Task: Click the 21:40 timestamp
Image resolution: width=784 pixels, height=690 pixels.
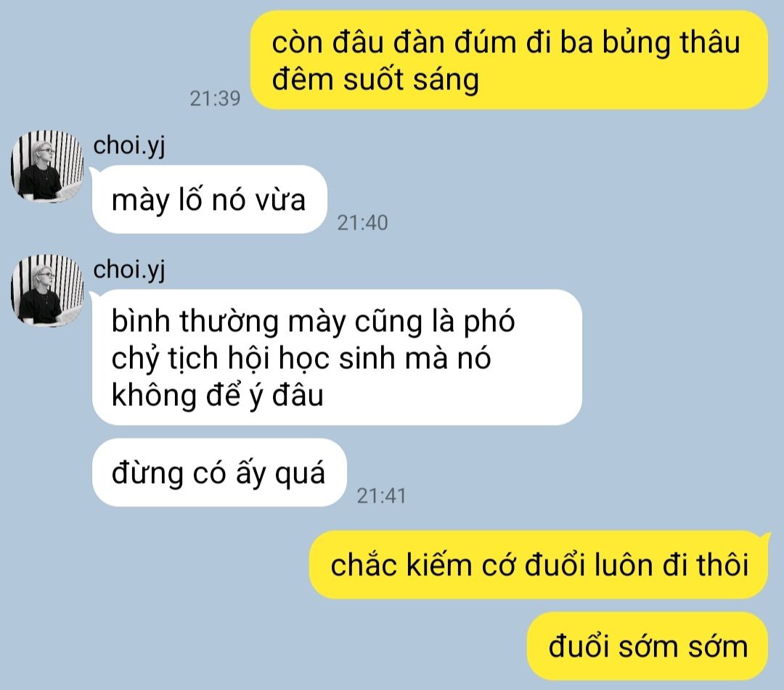Action: pos(362,223)
